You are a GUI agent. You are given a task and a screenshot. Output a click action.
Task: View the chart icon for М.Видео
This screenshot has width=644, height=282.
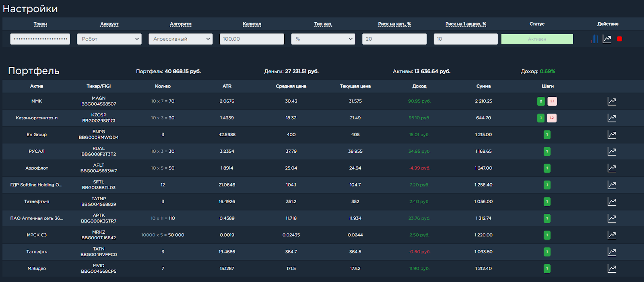point(612,269)
